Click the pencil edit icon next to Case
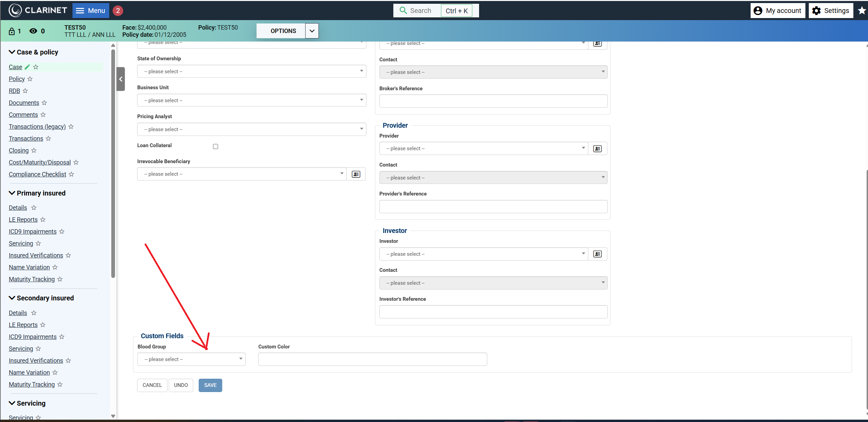 [28, 67]
